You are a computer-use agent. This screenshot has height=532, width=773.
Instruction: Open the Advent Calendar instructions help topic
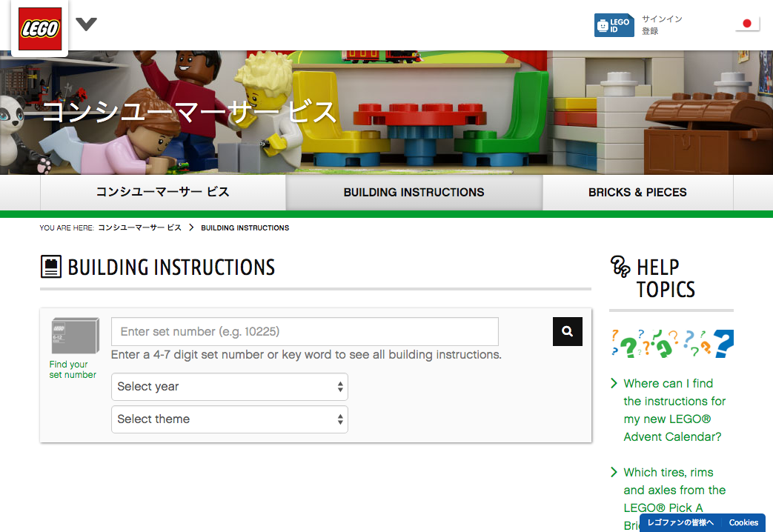[x=674, y=410]
